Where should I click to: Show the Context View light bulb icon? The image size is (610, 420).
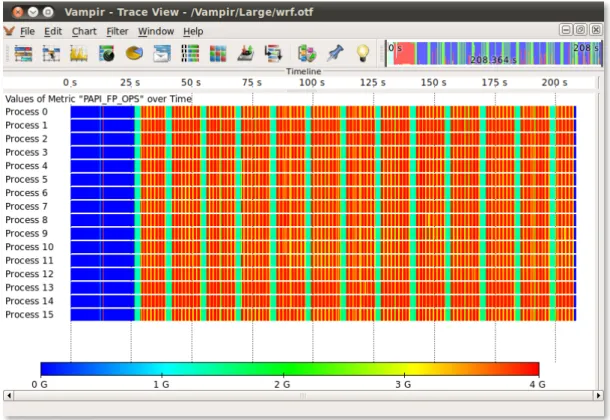click(x=363, y=53)
